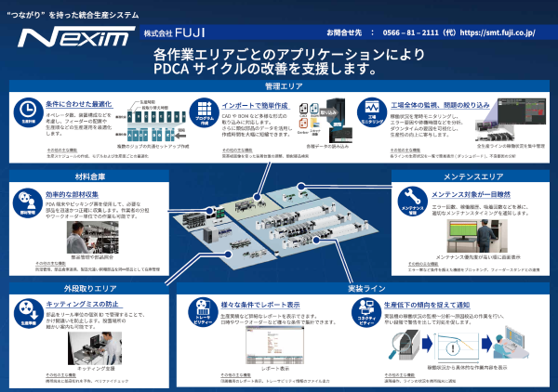The width and height of the screenshot is (558, 392).
Task: Click the 生産計画 clock icon
Action: coord(29,111)
